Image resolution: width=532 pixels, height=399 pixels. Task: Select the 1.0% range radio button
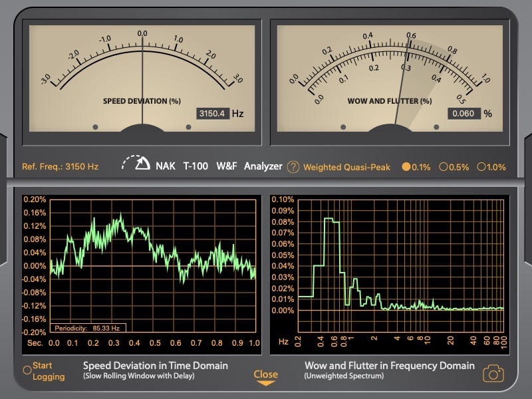click(481, 167)
